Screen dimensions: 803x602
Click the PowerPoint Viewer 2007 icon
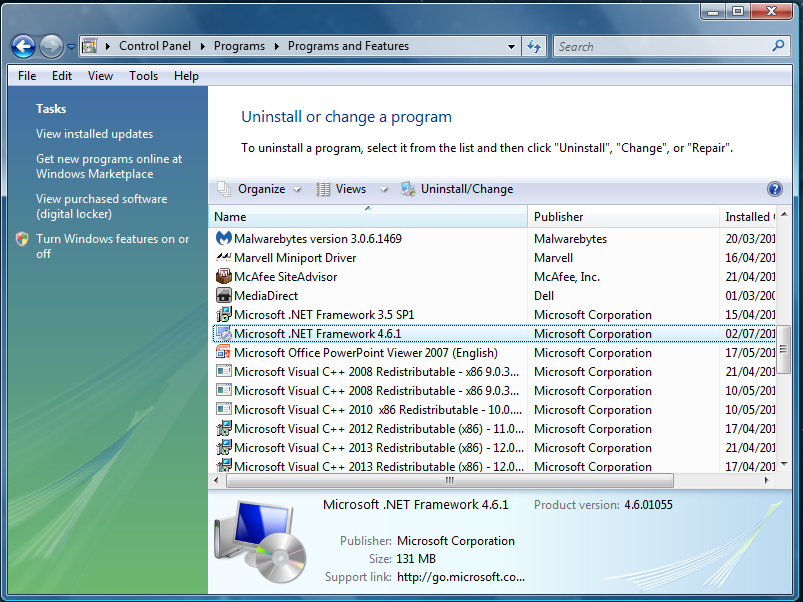pos(224,352)
